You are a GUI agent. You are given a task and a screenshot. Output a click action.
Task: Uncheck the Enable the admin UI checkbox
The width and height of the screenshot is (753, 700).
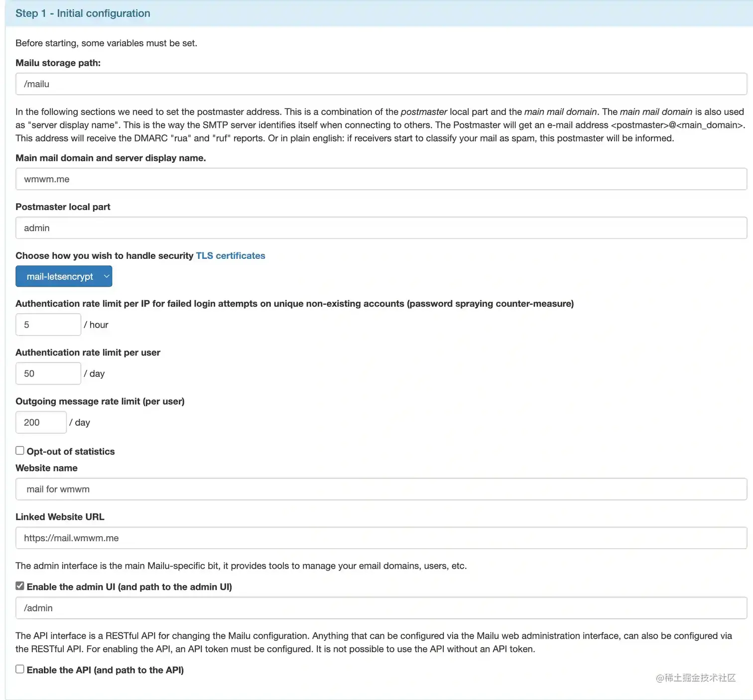20,586
